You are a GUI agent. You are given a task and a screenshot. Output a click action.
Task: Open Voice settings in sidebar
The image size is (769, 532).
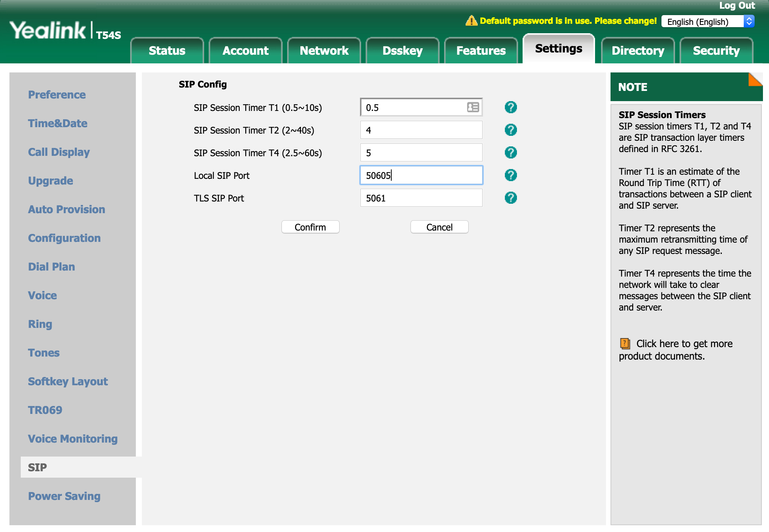(42, 295)
